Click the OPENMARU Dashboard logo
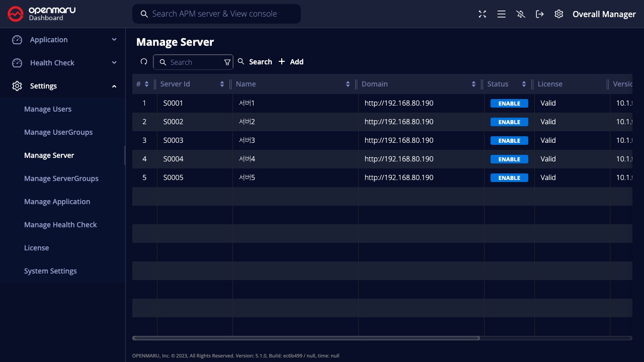This screenshot has height=362, width=644. tap(42, 14)
